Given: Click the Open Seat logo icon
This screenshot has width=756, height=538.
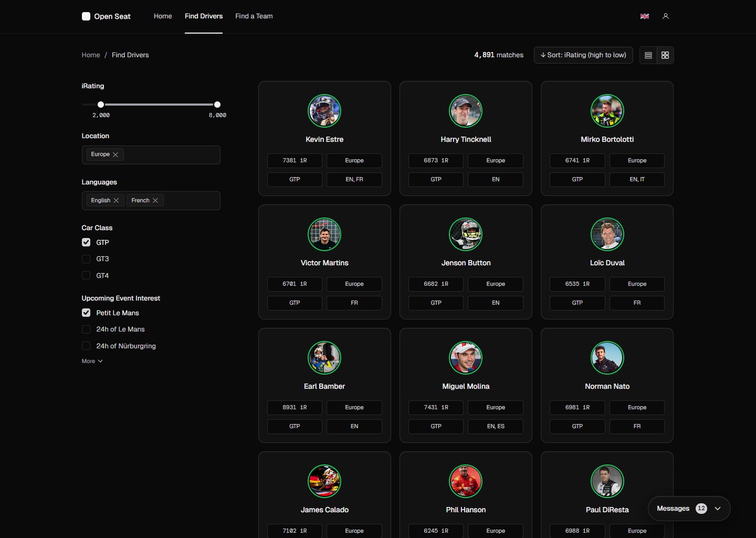Looking at the screenshot, I should click(86, 16).
